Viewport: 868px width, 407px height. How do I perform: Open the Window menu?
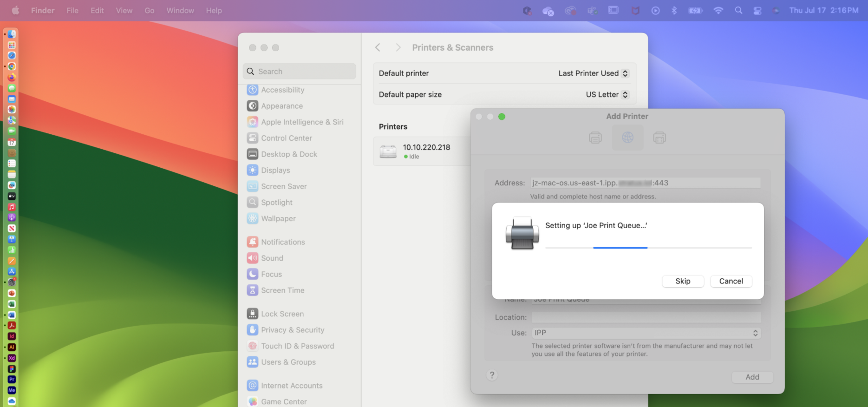click(180, 10)
